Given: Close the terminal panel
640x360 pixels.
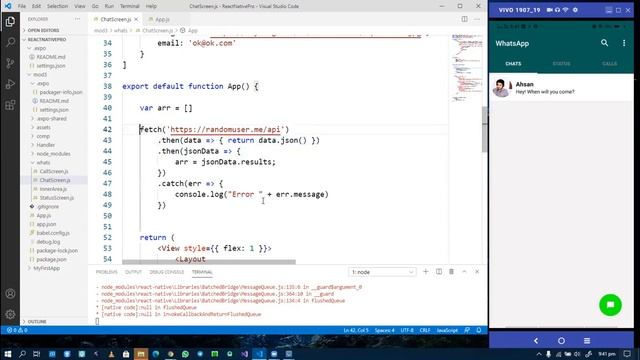Looking at the screenshot, I should coord(477,272).
